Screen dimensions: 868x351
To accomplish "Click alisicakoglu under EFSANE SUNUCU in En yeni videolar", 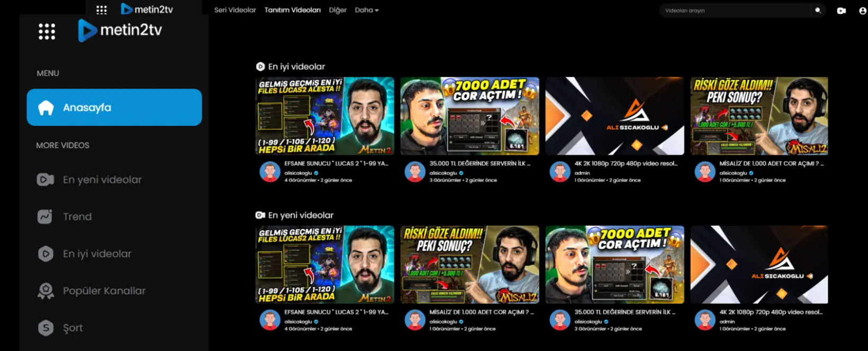I will coord(299,322).
